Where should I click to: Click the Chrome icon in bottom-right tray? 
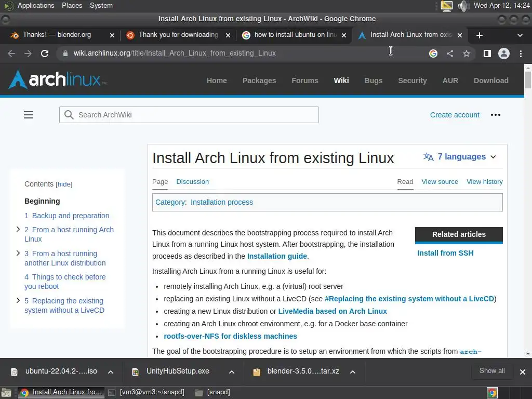pos(492,393)
